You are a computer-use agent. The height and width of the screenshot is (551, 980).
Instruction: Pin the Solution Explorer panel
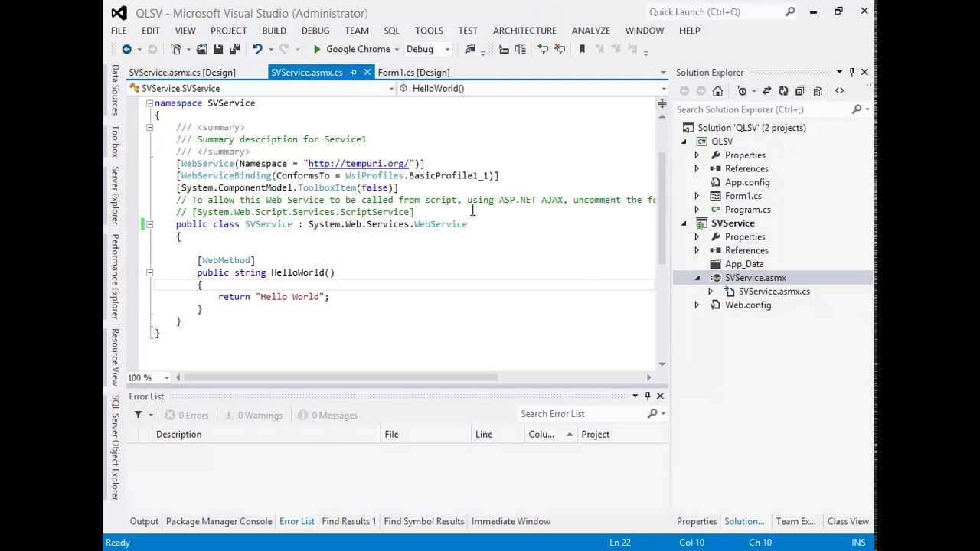click(851, 72)
